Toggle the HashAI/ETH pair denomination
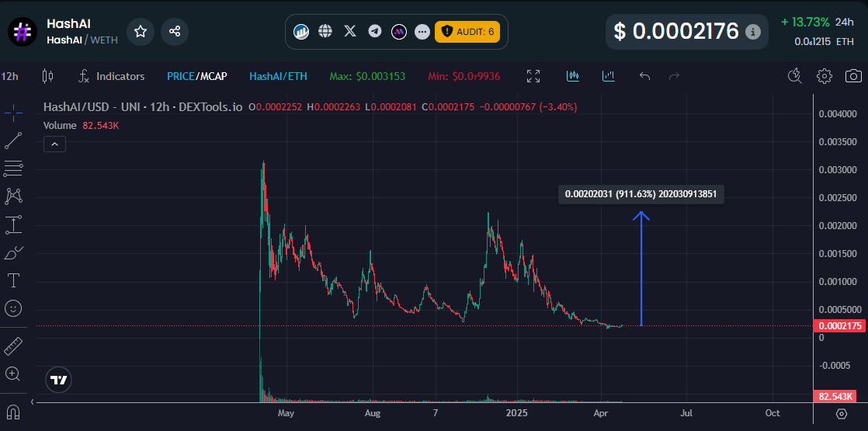This screenshot has width=868, height=431. click(278, 76)
